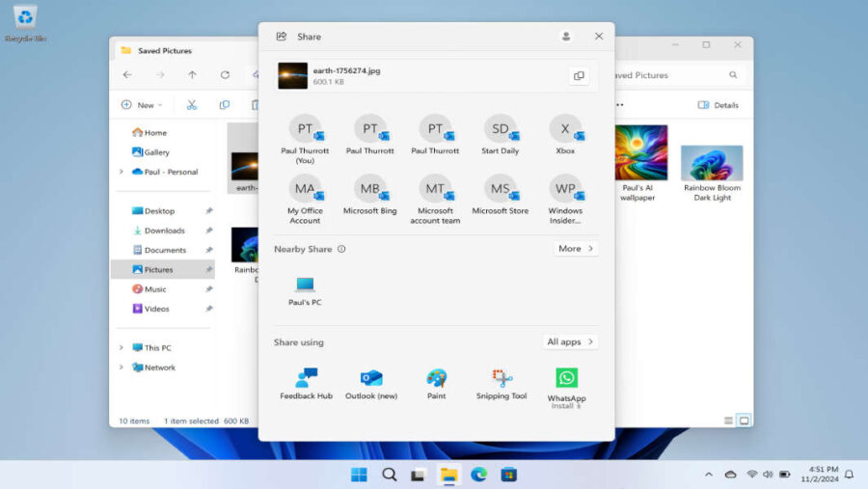Expand Network in navigation pane
The width and height of the screenshot is (868, 489).
tap(122, 367)
